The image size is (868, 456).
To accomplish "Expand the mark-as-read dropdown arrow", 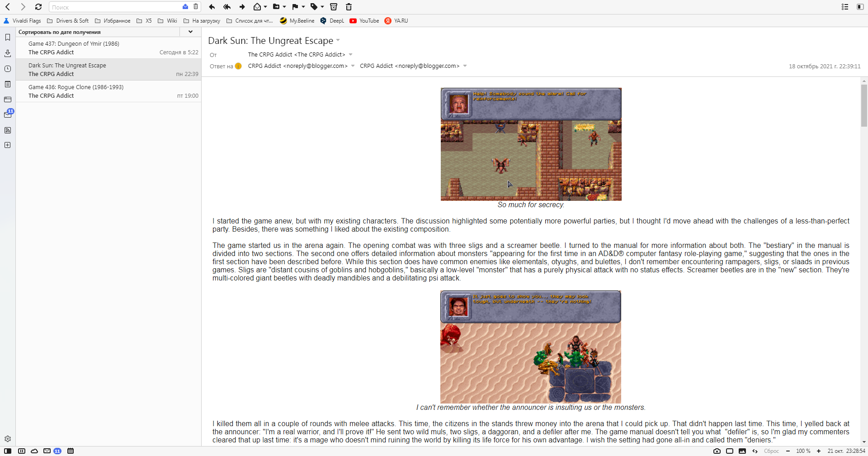I will click(x=265, y=7).
